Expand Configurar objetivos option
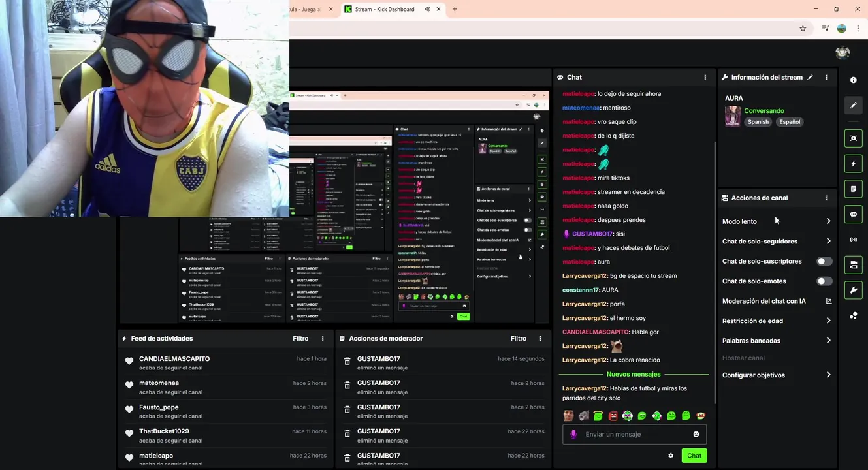This screenshot has width=868, height=470. 776,375
